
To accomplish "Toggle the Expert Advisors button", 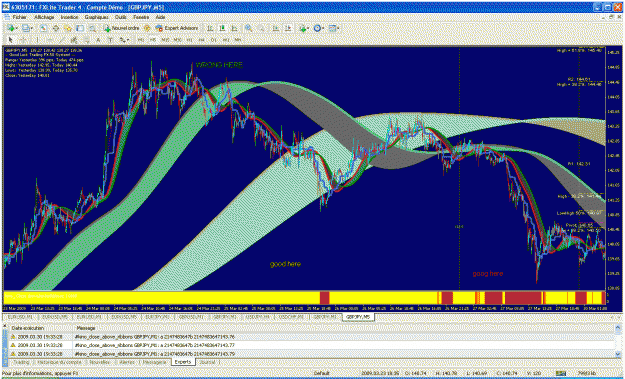I will tap(176, 28).
